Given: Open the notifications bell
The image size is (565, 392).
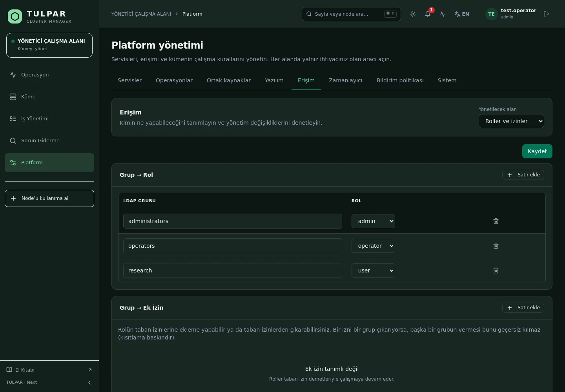Looking at the screenshot, I should pos(428,14).
